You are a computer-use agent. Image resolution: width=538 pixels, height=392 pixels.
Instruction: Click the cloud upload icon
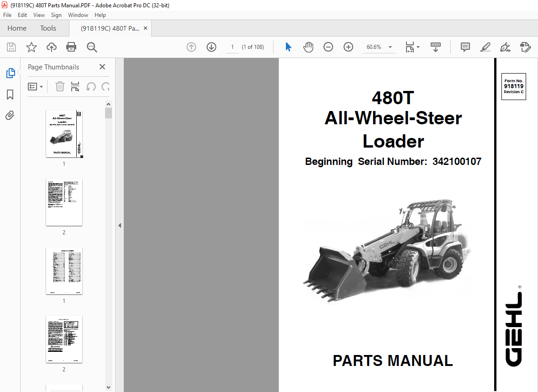coord(52,47)
